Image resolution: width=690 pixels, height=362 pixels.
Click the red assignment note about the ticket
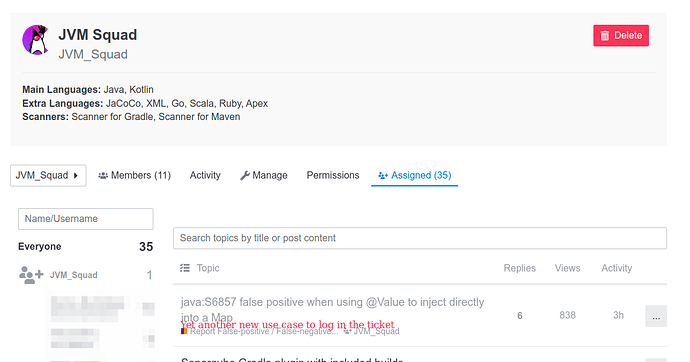(287, 325)
